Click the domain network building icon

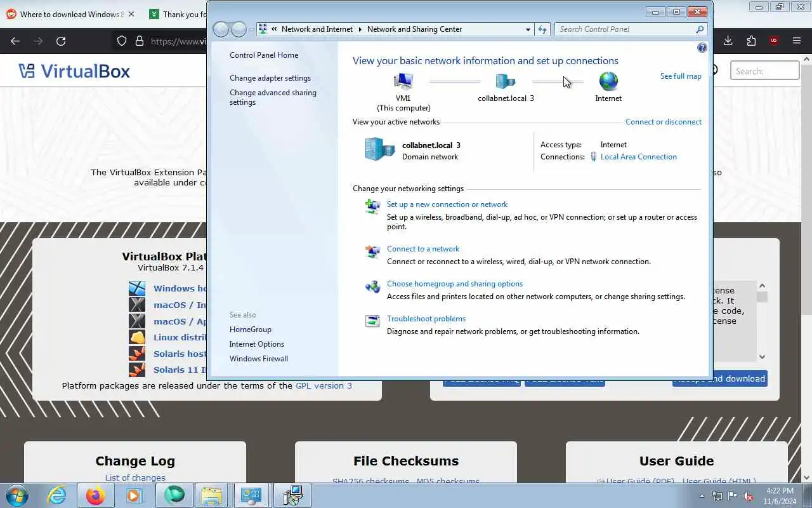point(380,149)
